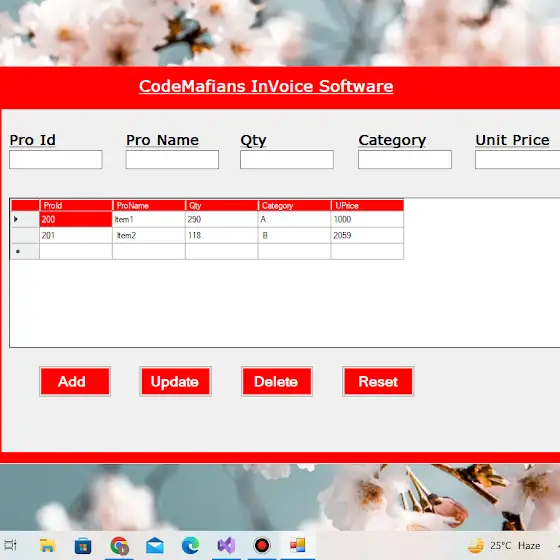Select the new-row header marked with asterisk
The width and height of the screenshot is (560, 560).
(x=25, y=251)
